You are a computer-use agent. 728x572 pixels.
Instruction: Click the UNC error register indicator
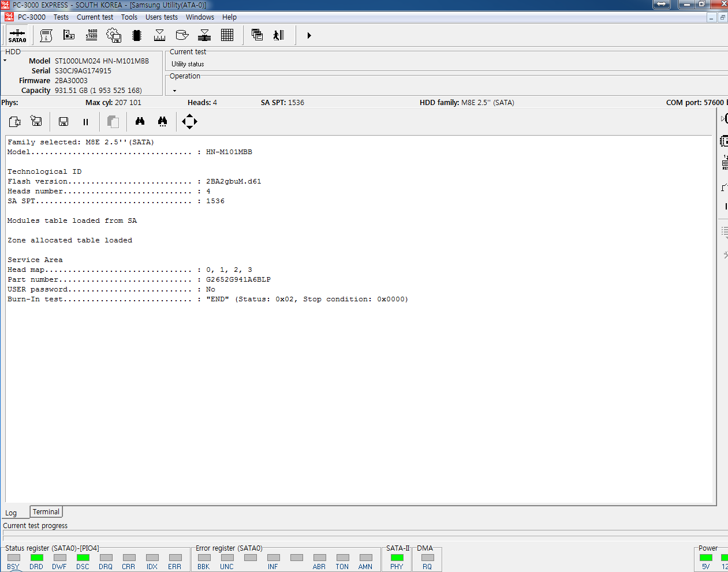pos(227,558)
